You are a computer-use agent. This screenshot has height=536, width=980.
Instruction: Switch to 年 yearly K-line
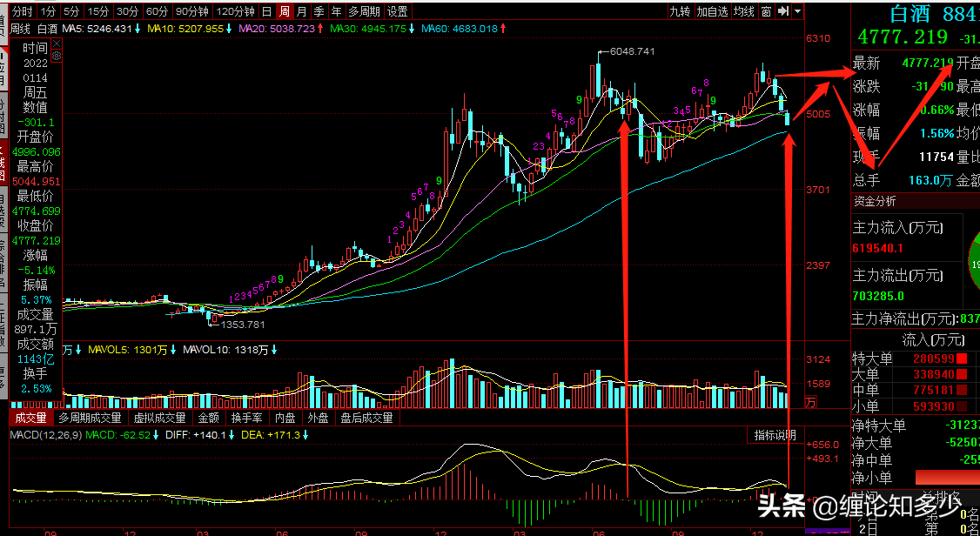coord(337,11)
